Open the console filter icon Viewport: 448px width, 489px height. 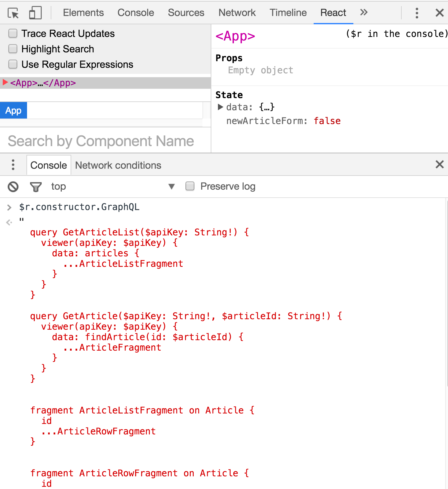(36, 186)
